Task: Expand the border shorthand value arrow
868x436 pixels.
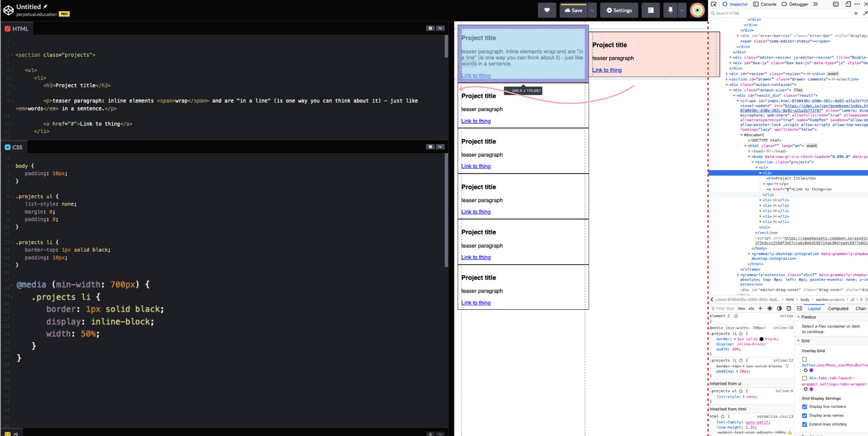Action: [x=735, y=339]
